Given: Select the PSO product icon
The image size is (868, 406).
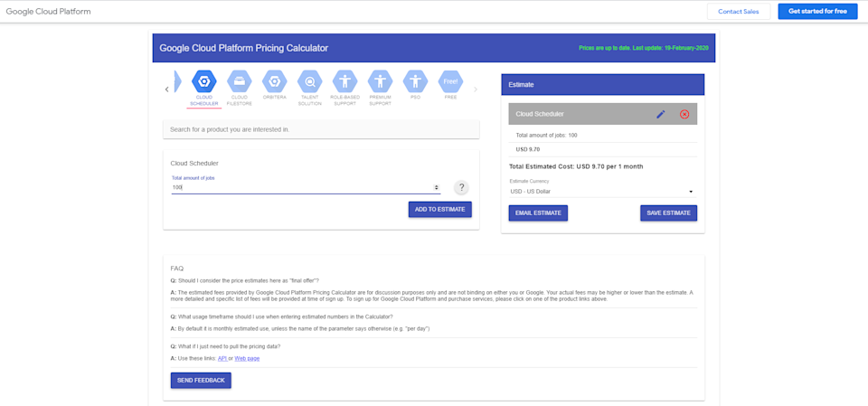Looking at the screenshot, I should coord(415,82).
